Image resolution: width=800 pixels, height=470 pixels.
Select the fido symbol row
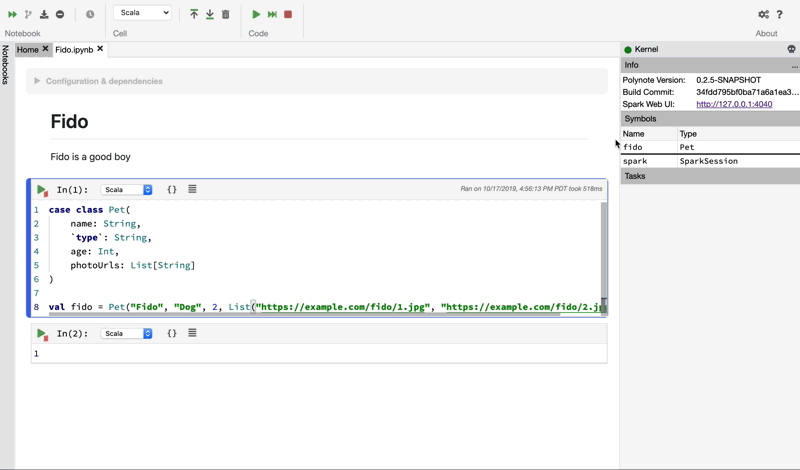(x=710, y=147)
